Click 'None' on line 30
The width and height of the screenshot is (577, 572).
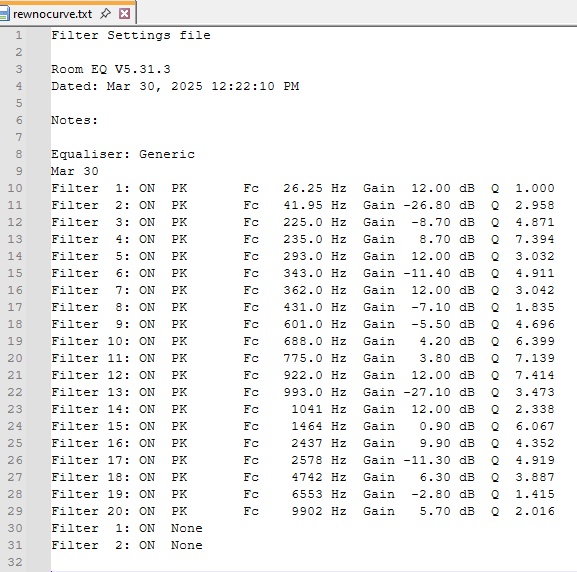click(187, 528)
